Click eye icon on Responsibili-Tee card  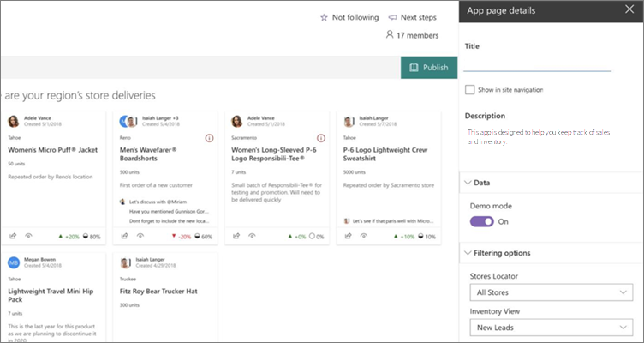252,236
